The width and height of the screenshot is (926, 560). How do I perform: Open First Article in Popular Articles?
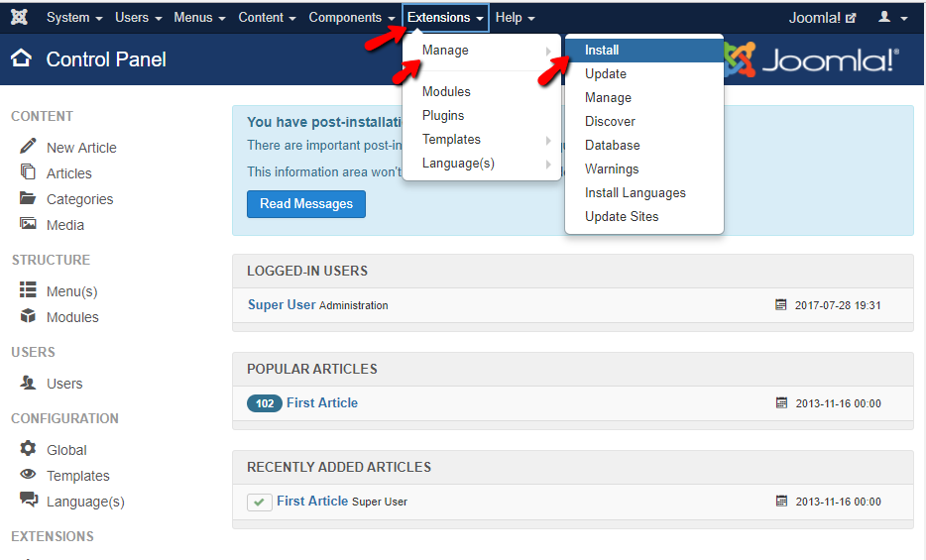tap(321, 403)
